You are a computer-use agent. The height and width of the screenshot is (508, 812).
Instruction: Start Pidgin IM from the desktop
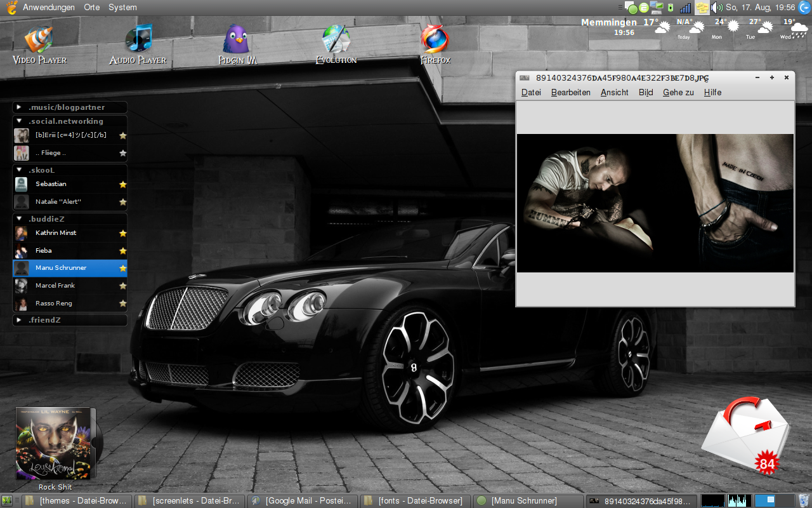(236, 41)
